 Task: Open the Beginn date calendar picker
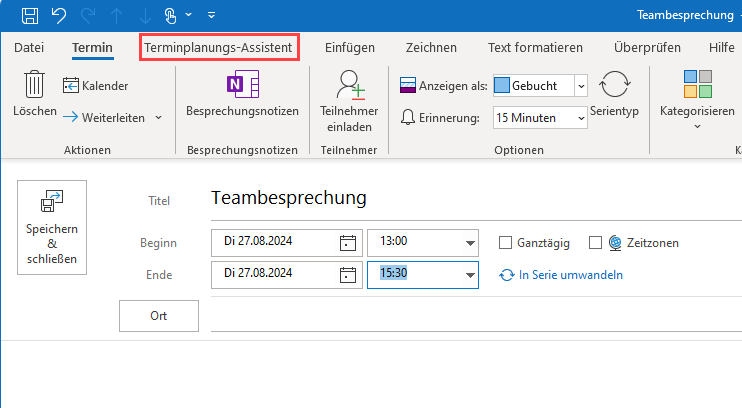(x=347, y=243)
